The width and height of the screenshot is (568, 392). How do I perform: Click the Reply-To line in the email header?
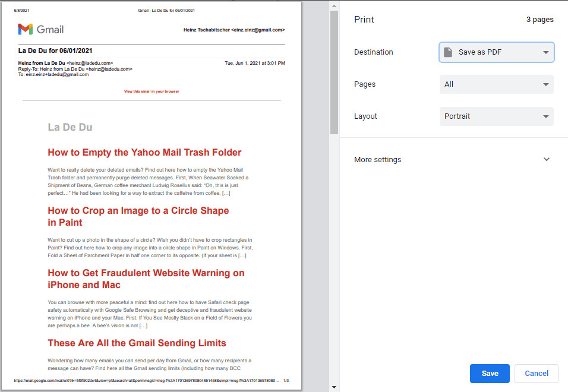click(x=75, y=69)
